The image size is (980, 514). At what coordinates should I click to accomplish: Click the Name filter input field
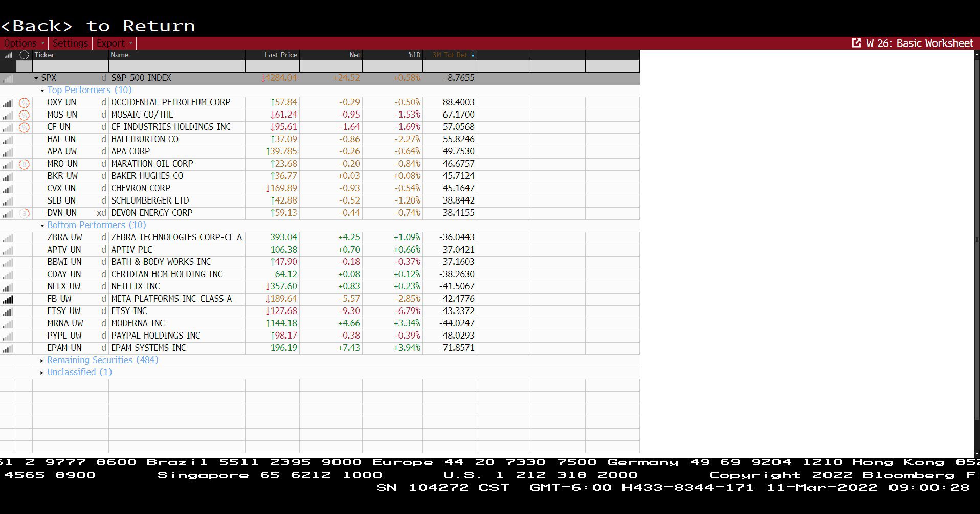coord(177,66)
